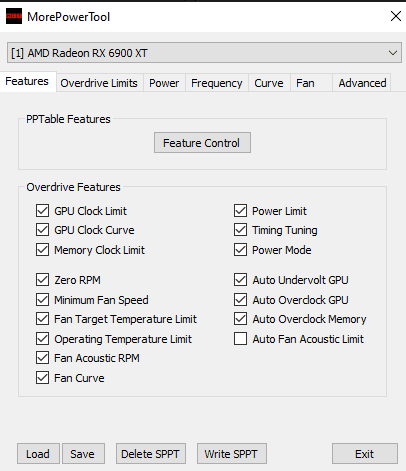
Task: Close the MorePowerTool window
Action: pyautogui.click(x=396, y=16)
